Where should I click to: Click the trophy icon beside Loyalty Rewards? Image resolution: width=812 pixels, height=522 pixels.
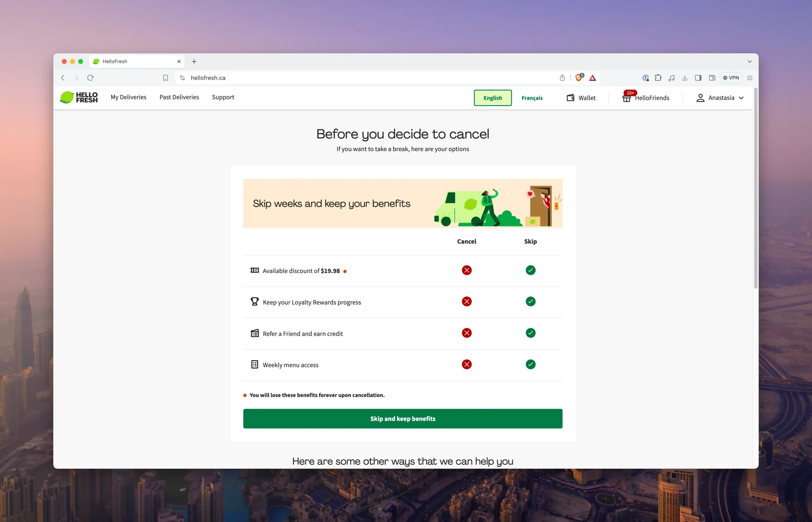(255, 301)
